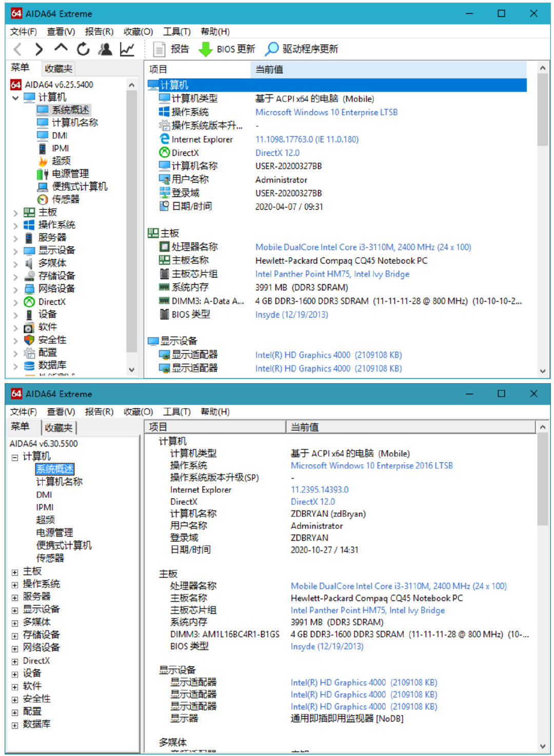
Task: Click the 多媒体 speaker icon in the v6.25 tree
Action: (x=29, y=263)
